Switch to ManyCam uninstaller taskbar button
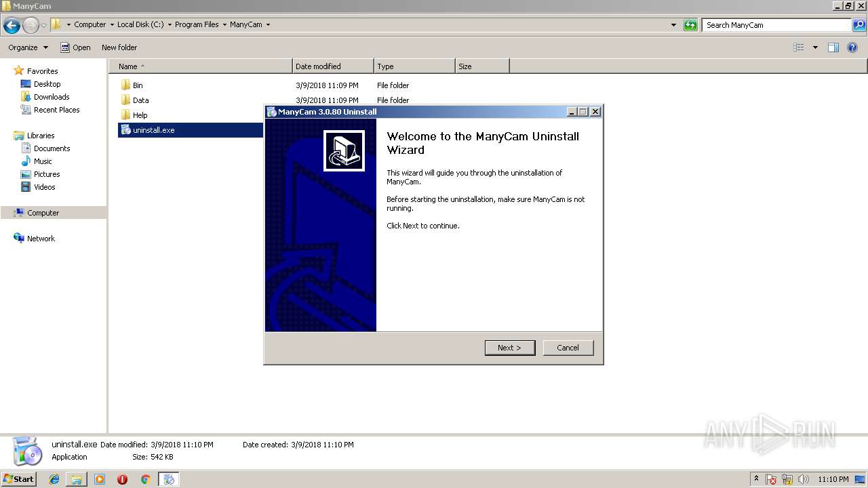This screenshot has width=868, height=488. (x=169, y=479)
